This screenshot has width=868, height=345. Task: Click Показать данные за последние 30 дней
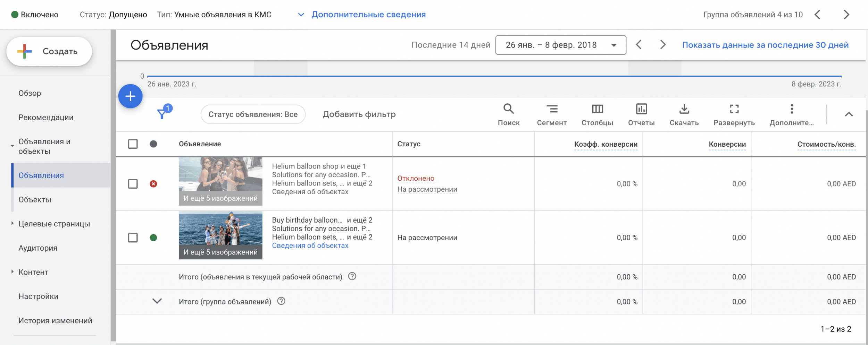765,45
